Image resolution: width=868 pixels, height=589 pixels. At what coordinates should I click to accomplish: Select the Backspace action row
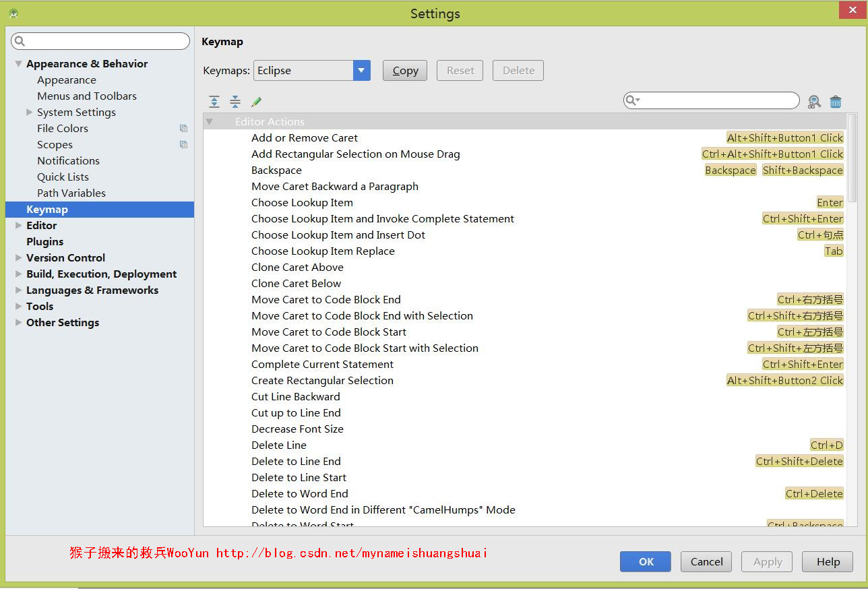coord(525,170)
